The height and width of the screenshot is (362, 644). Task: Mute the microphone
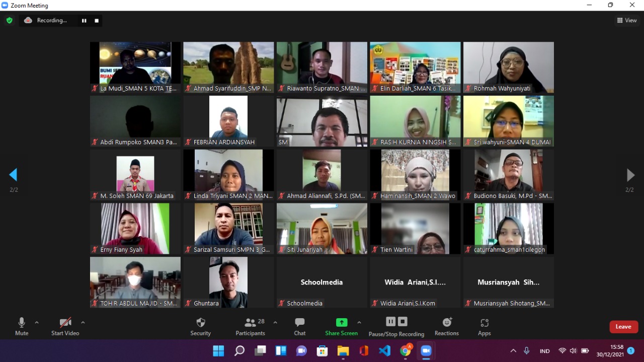pyautogui.click(x=22, y=326)
